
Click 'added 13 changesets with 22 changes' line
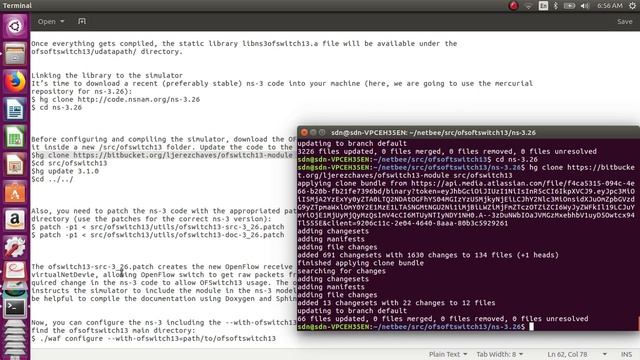pos(396,303)
